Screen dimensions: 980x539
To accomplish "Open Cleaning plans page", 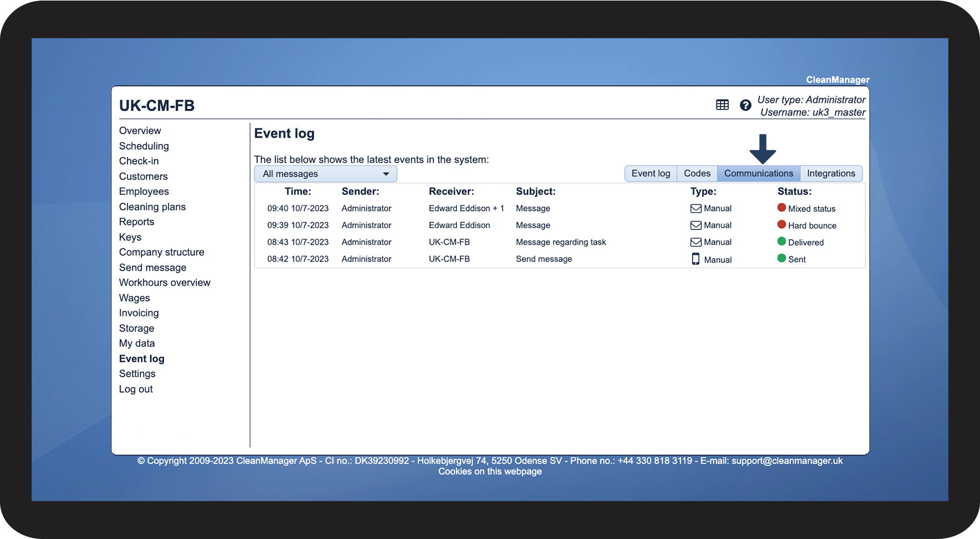I will (x=153, y=206).
